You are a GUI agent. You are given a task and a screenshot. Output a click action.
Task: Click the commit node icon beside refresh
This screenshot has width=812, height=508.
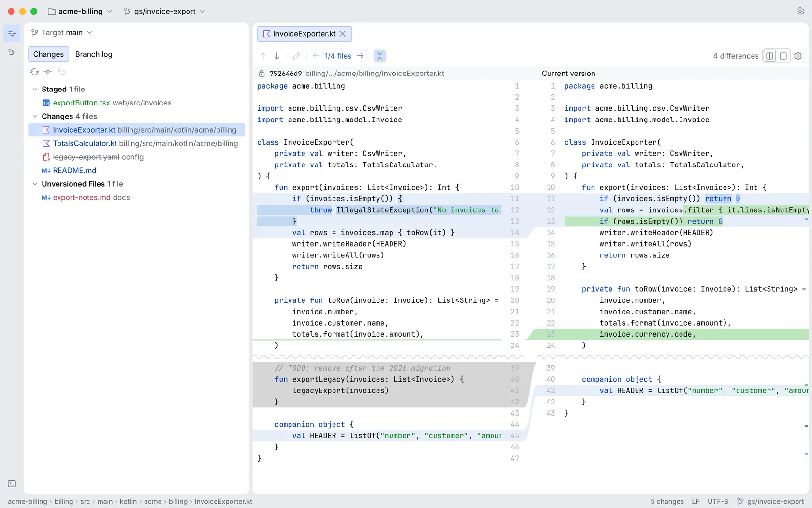tap(48, 72)
